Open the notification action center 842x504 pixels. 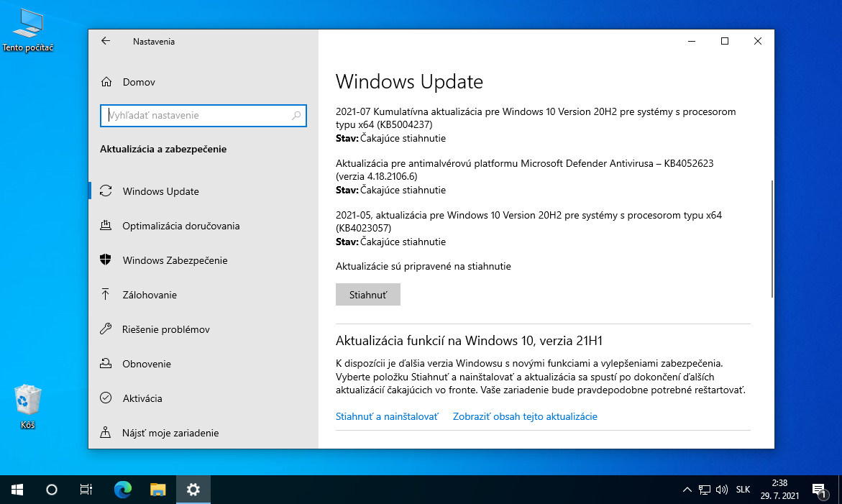[818, 490]
